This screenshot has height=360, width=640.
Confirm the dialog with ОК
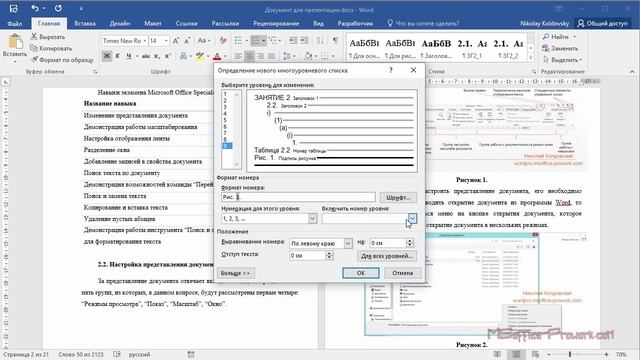(x=361, y=273)
